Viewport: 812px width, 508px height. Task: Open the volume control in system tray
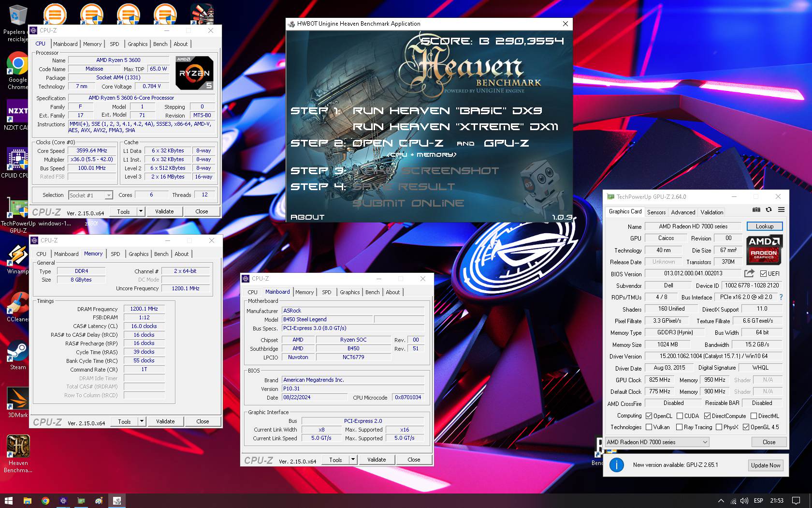[x=744, y=501]
